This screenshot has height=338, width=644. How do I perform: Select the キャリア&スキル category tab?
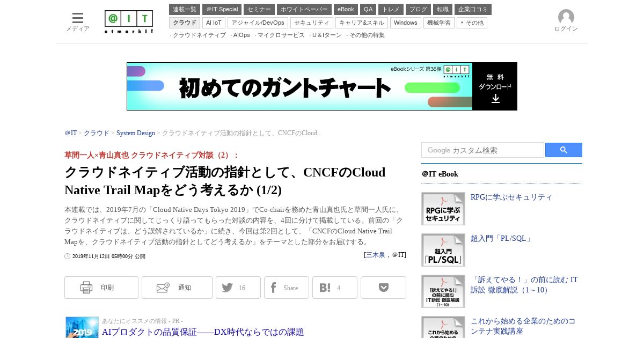pyautogui.click(x=362, y=23)
